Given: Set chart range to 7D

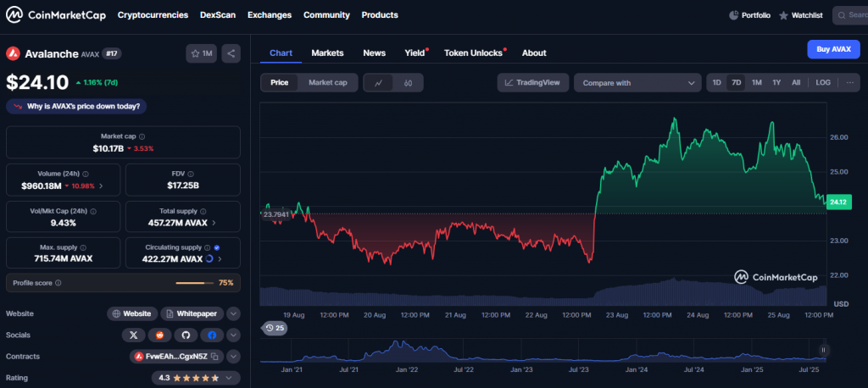Looking at the screenshot, I should [x=737, y=82].
